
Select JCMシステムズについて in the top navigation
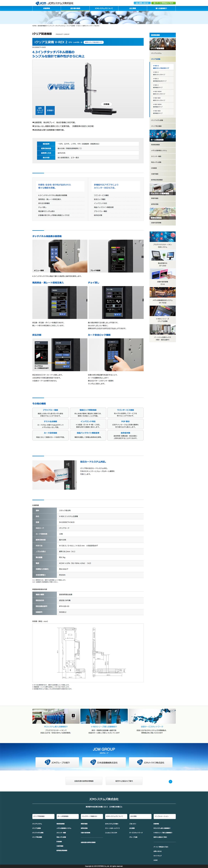coord(104,8)
